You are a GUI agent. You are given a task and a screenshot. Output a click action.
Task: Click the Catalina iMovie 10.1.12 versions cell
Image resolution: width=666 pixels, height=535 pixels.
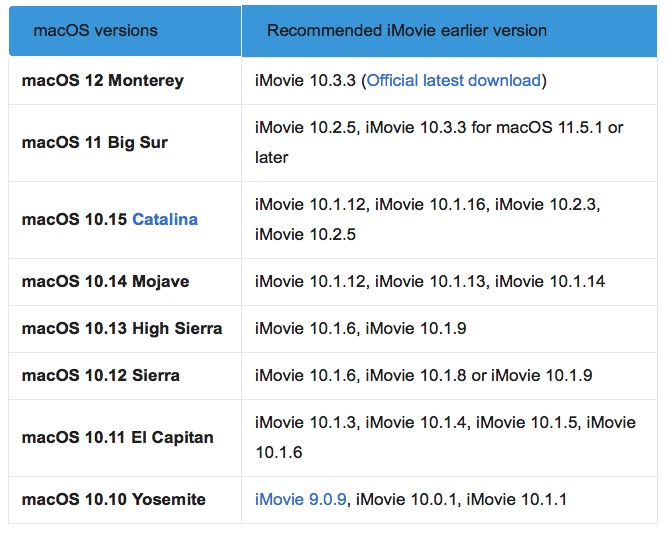[449, 220]
